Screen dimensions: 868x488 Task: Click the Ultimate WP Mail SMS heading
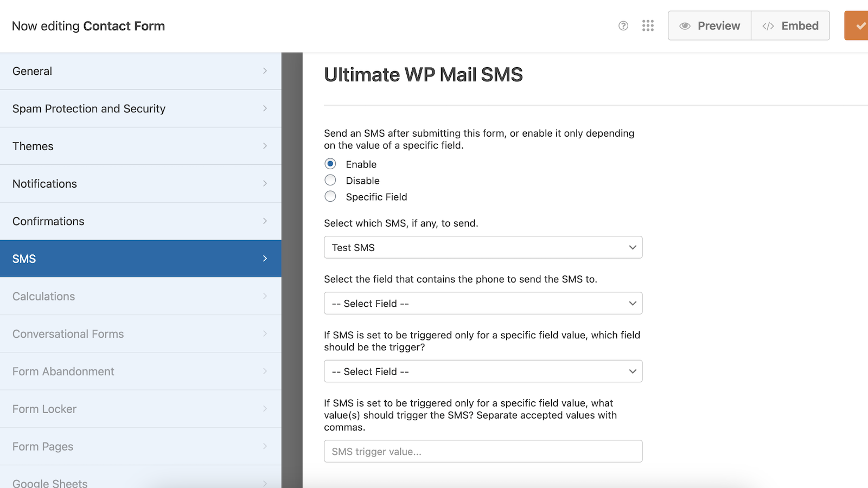[x=423, y=75]
